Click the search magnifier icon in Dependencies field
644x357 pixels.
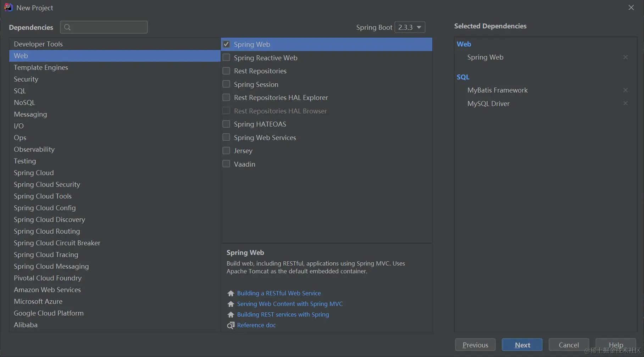(x=67, y=27)
